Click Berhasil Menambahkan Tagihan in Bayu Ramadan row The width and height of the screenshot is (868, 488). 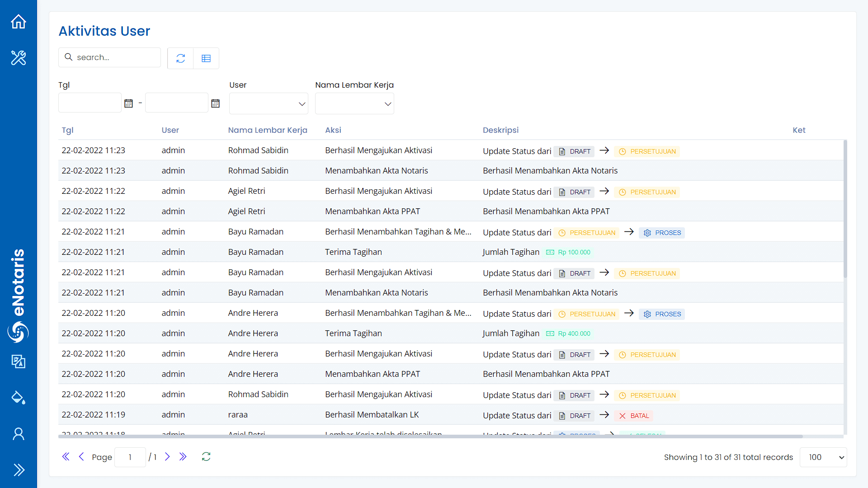[398, 232]
